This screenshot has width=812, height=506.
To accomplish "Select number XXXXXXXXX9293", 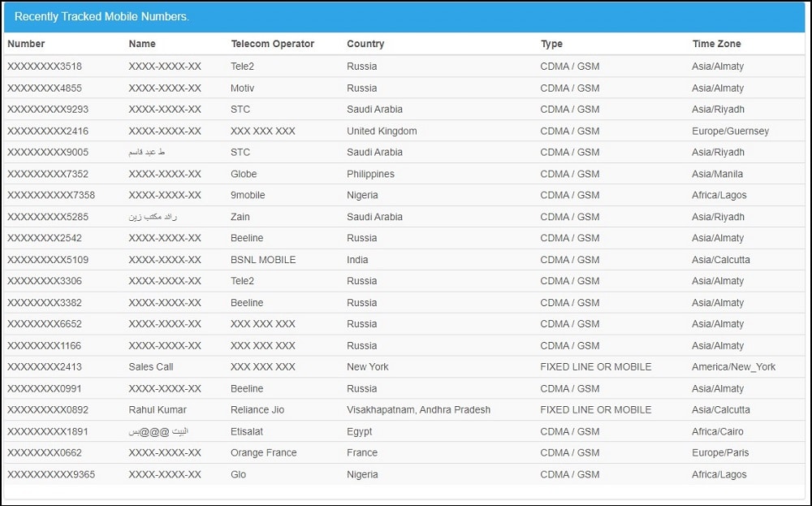I will [x=48, y=110].
